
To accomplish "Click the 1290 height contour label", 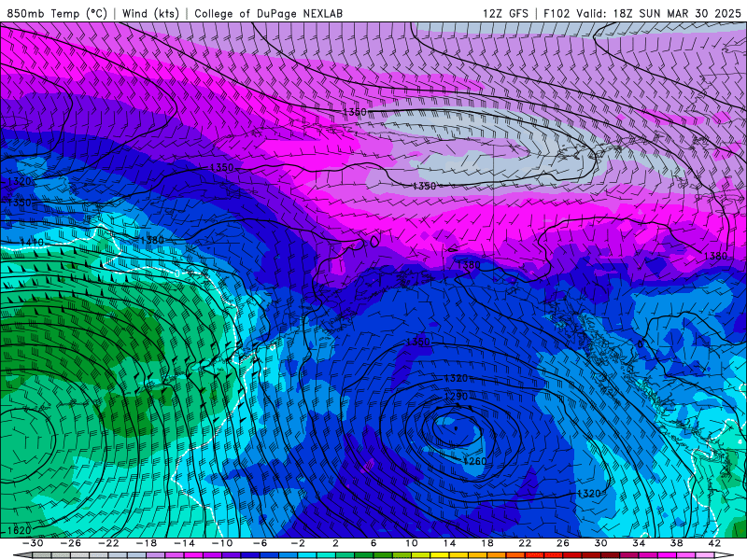I will coord(456,396).
